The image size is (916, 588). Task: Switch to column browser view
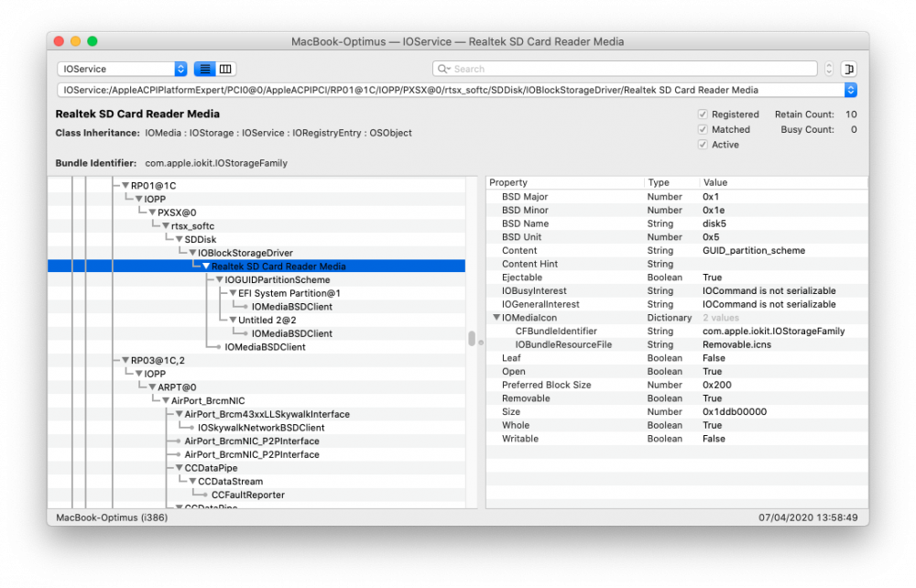(x=225, y=69)
